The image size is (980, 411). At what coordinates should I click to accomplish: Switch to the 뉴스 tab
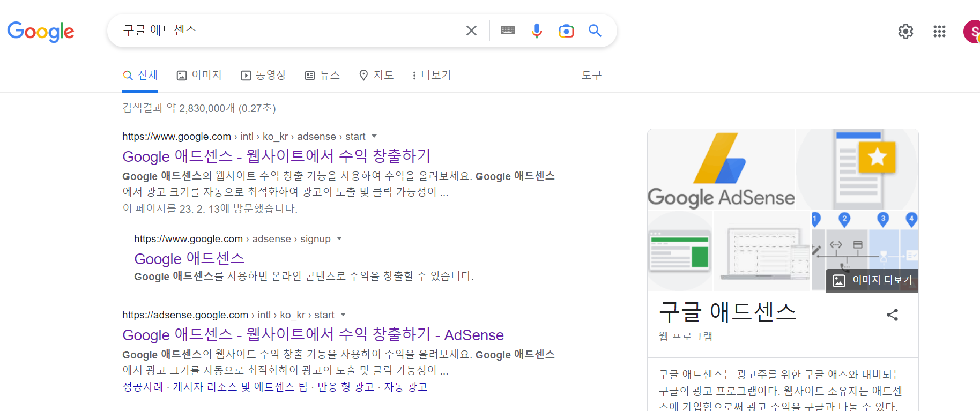(x=322, y=75)
